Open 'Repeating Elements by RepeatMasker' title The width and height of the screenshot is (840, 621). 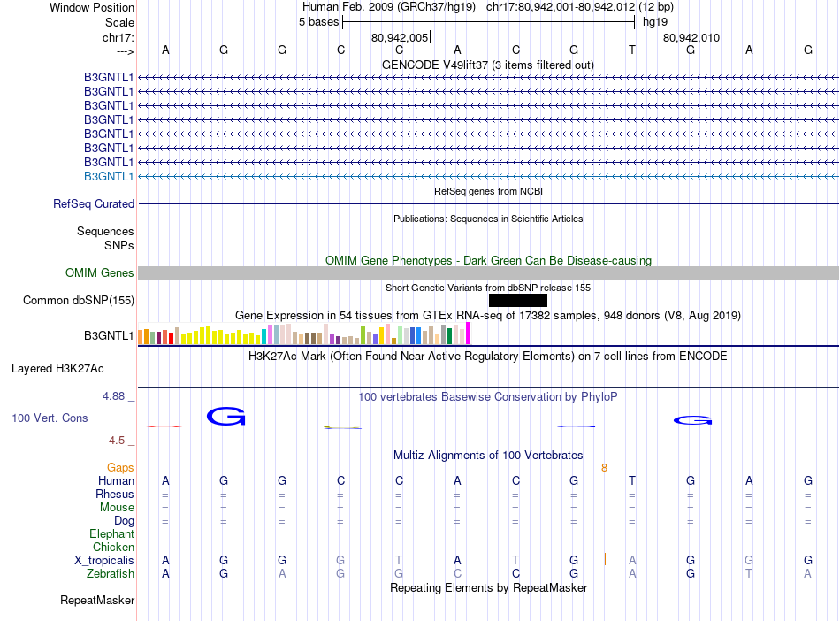coord(488,587)
